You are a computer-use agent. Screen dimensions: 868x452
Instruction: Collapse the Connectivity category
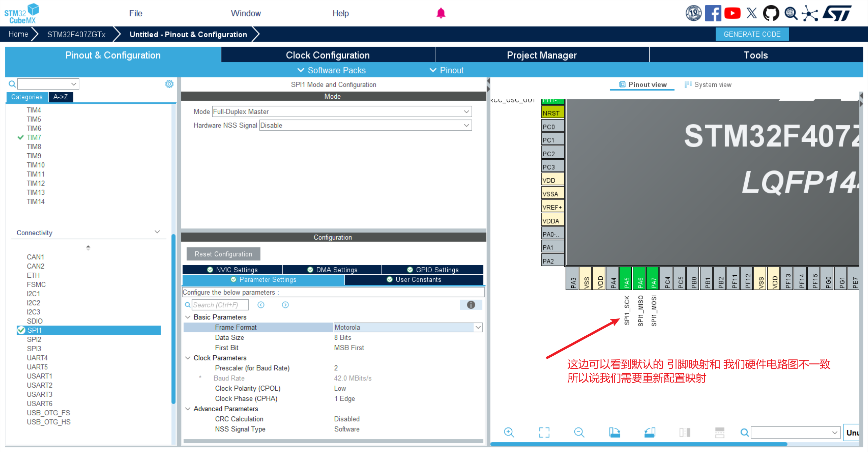157,232
